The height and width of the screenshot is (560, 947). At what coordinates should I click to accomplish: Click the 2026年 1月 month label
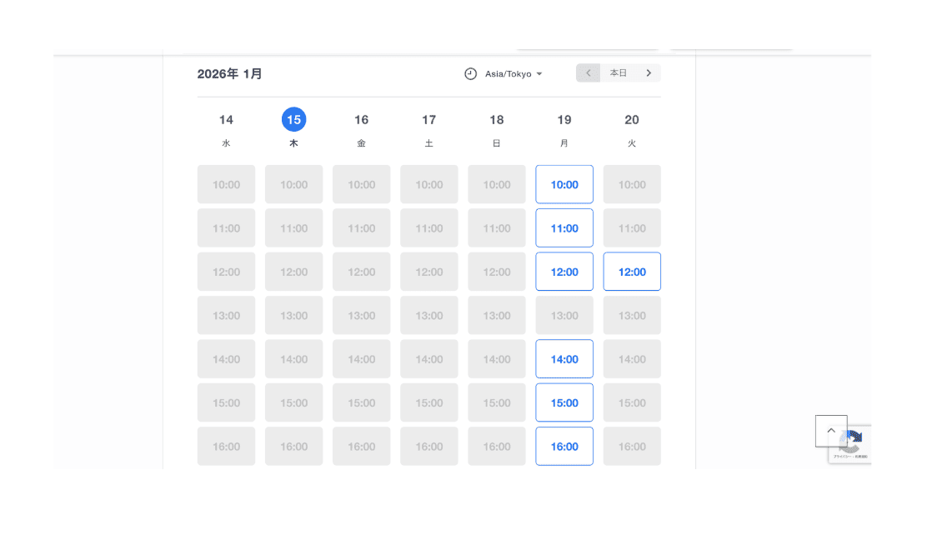pos(230,74)
